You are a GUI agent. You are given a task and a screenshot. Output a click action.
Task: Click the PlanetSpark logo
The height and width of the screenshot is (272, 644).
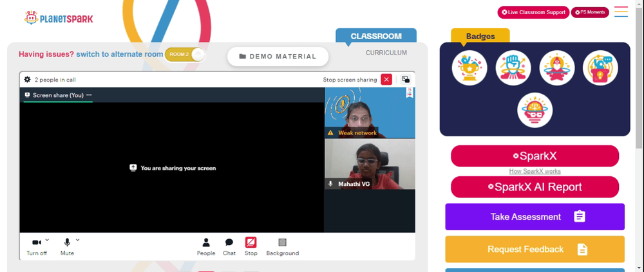point(59,17)
